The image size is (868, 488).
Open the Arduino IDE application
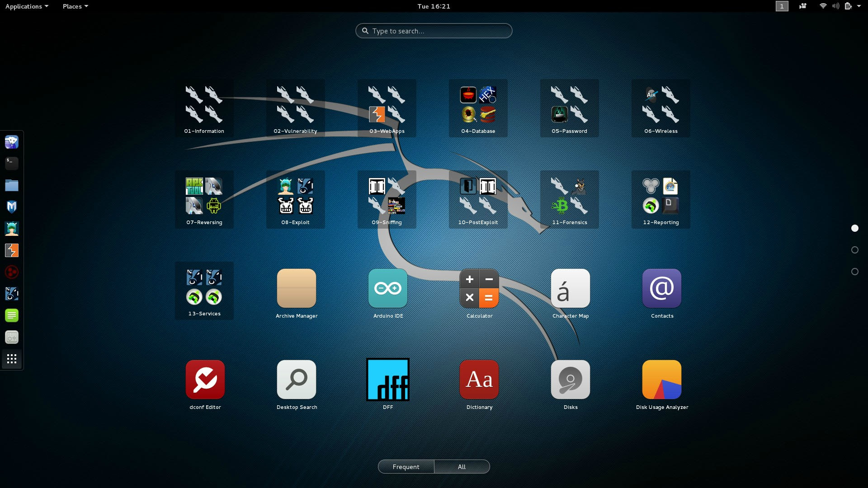point(387,289)
